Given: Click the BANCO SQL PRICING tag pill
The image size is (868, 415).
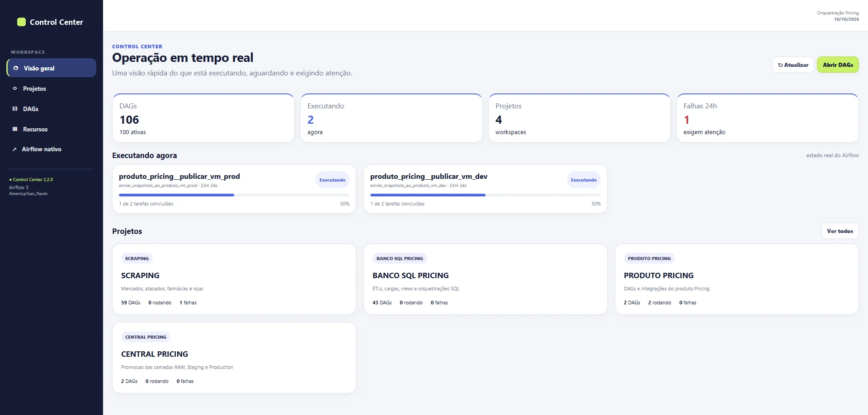Looking at the screenshot, I should point(400,259).
